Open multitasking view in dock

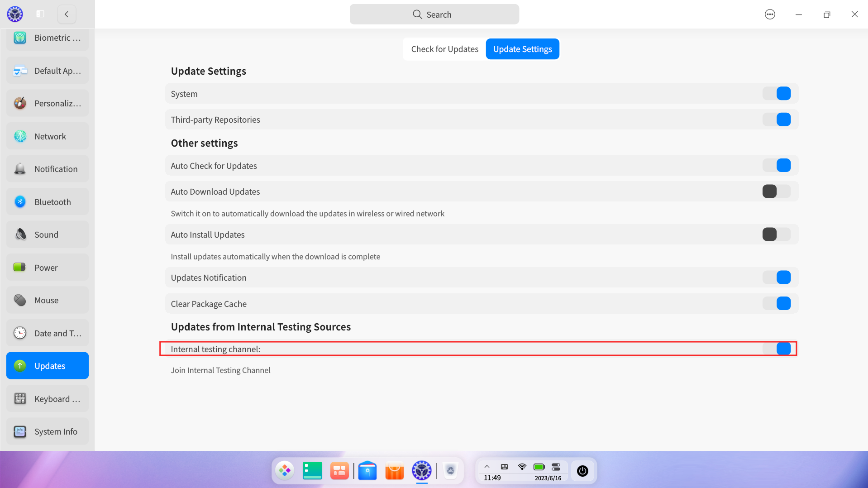[339, 471]
